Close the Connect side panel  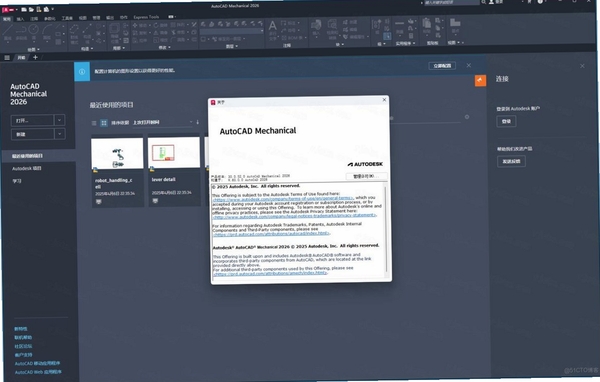pyautogui.click(x=582, y=66)
